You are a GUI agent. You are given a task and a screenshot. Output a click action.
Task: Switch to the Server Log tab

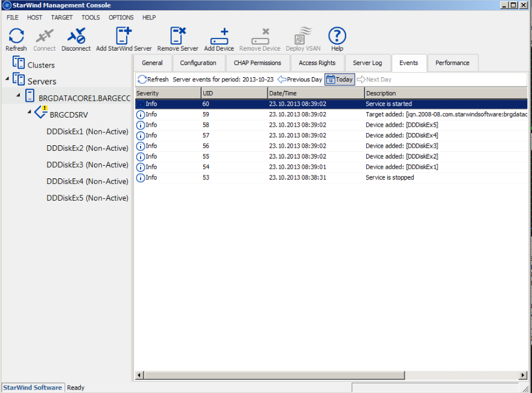tap(367, 63)
